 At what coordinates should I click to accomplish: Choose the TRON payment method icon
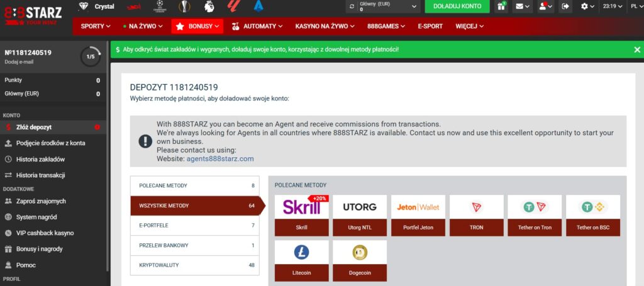[477, 207]
